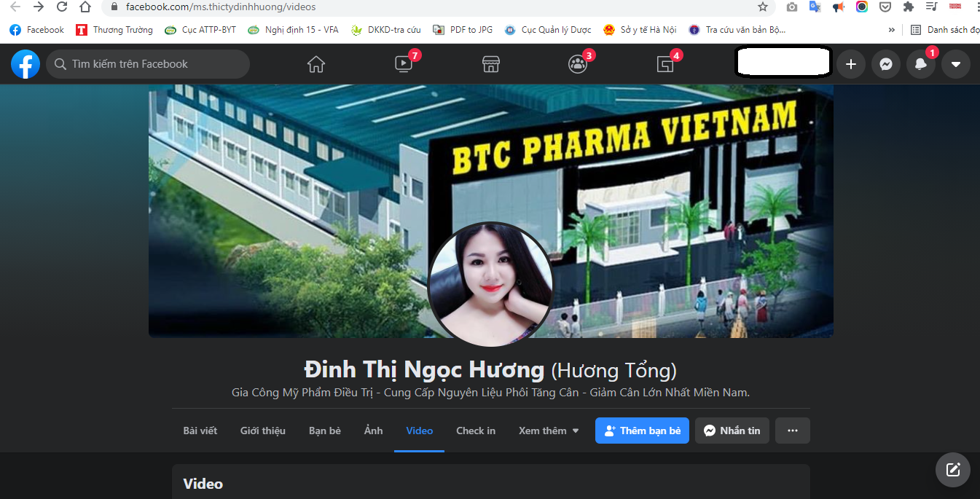Select the Ảnh tab
The image size is (980, 499).
pos(373,431)
